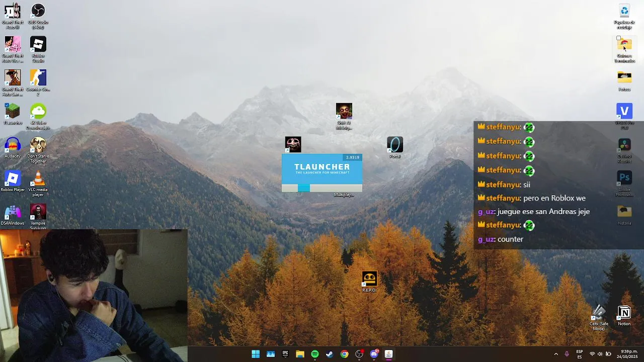Image resolution: width=644 pixels, height=362 pixels.
Task: Select the Guiones Terminados folder
Action: [624, 49]
